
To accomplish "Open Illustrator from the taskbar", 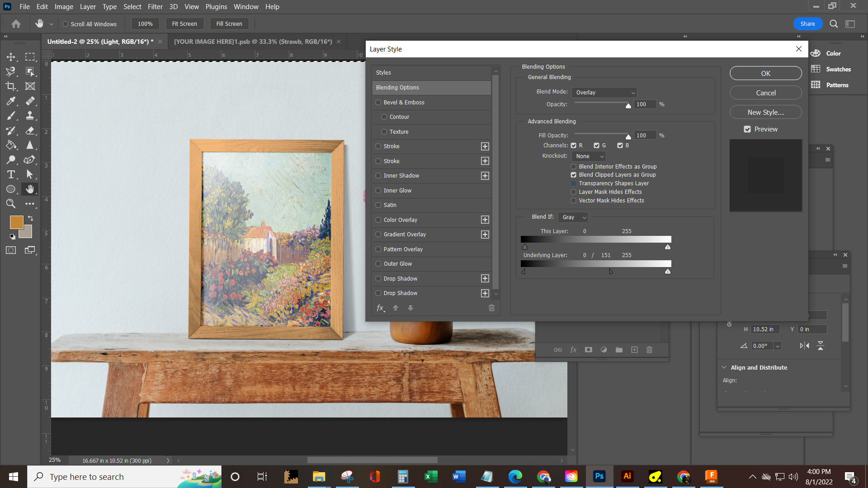I will click(627, 476).
